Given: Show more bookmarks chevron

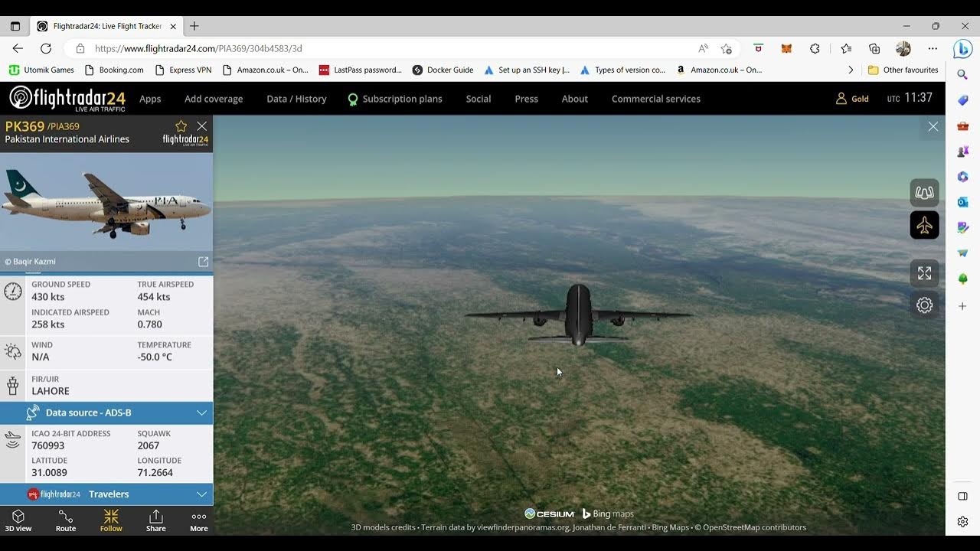Looking at the screenshot, I should [851, 70].
